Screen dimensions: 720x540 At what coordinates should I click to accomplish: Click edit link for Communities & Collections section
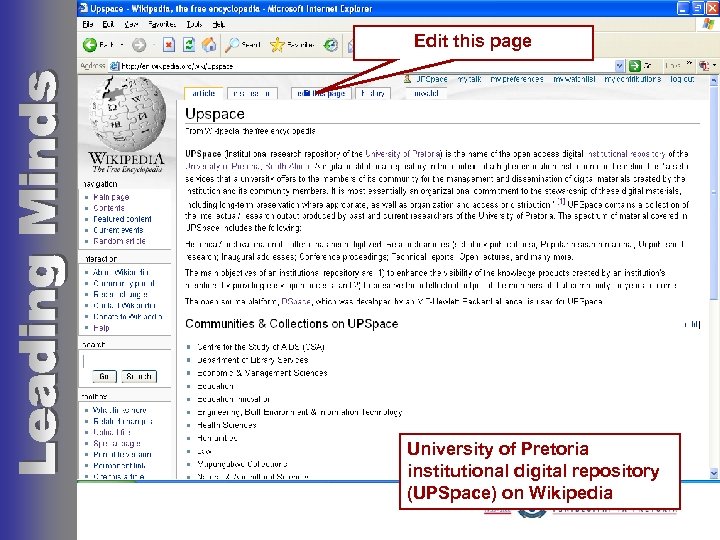pyautogui.click(x=692, y=325)
